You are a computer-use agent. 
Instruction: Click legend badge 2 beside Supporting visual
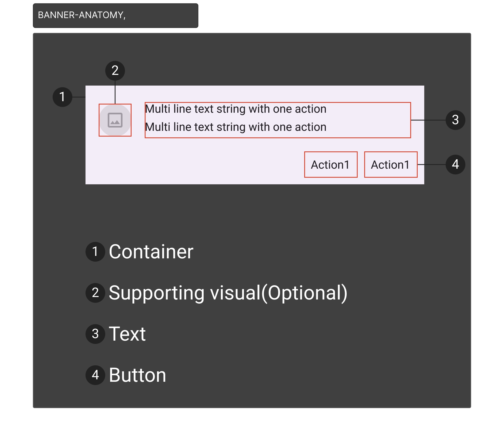click(95, 293)
